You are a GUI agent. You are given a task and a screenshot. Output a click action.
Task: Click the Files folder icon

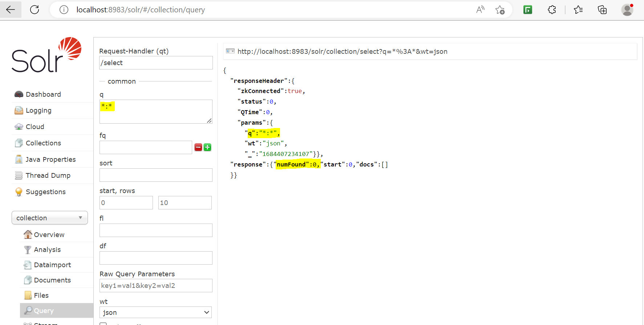coord(28,295)
